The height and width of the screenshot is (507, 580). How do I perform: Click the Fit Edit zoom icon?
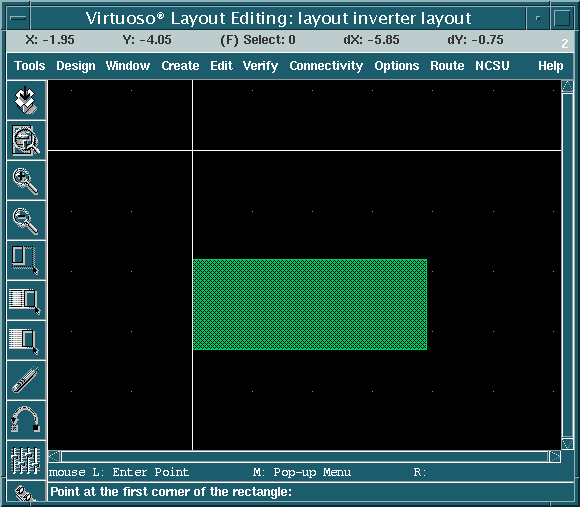[26, 140]
